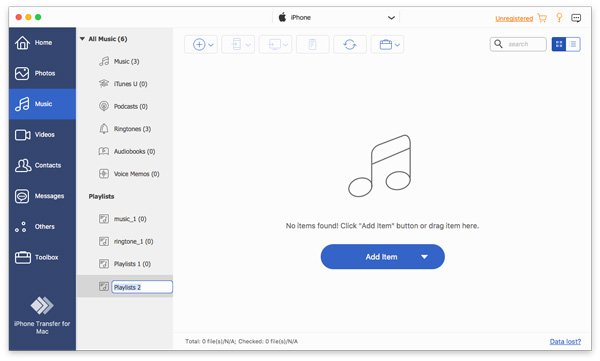Click the Home house icon
Image resolution: width=600 pixels, height=361 pixels.
[x=22, y=42]
